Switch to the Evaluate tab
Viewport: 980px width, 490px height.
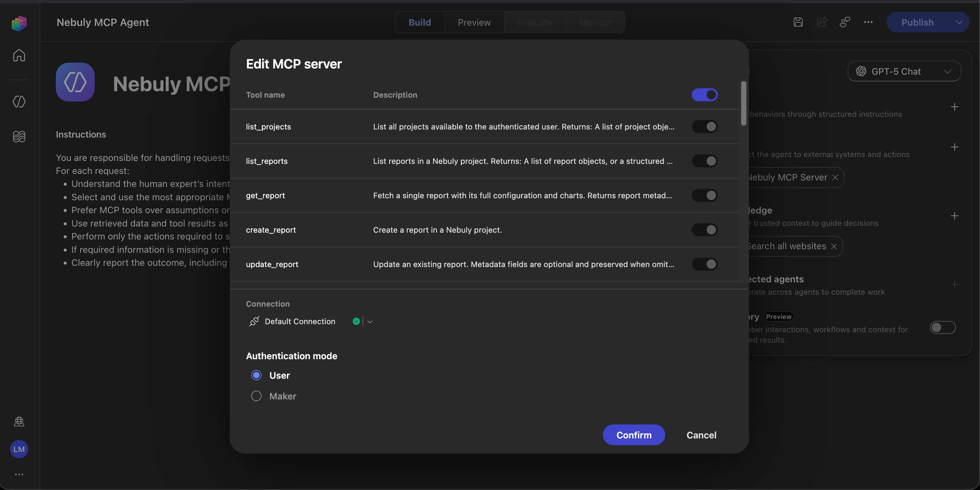coord(535,22)
